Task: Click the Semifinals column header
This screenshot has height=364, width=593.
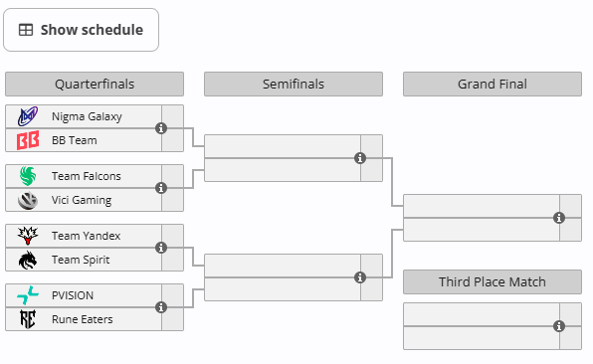Action: [294, 84]
